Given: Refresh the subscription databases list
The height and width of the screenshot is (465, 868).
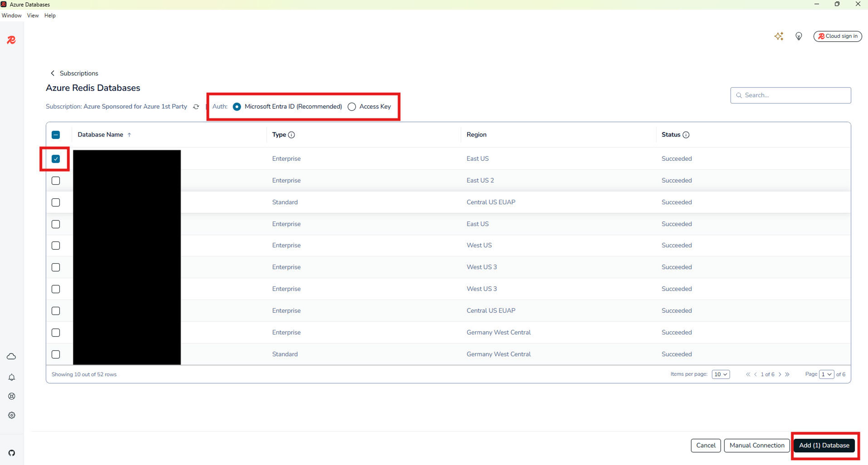Looking at the screenshot, I should [196, 107].
